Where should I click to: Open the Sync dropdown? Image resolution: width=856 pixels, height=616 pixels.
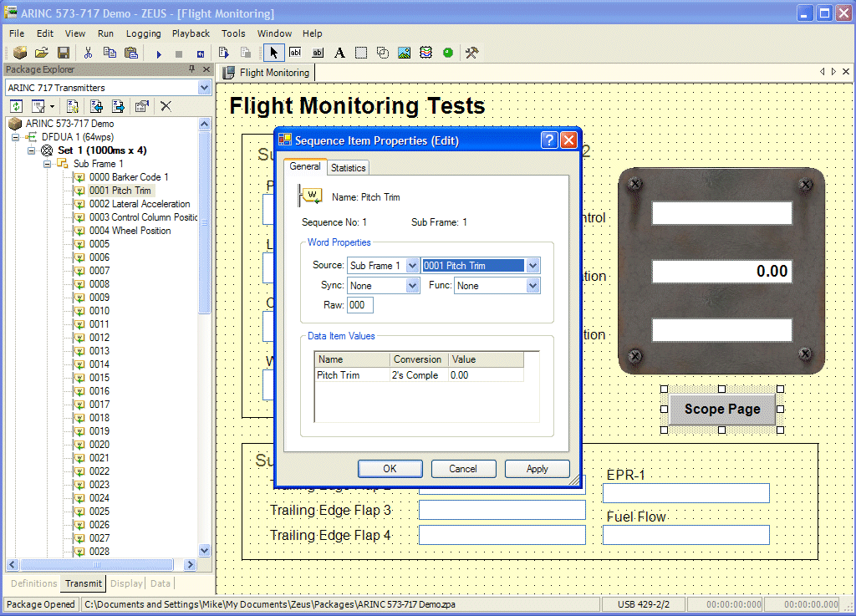click(x=412, y=285)
